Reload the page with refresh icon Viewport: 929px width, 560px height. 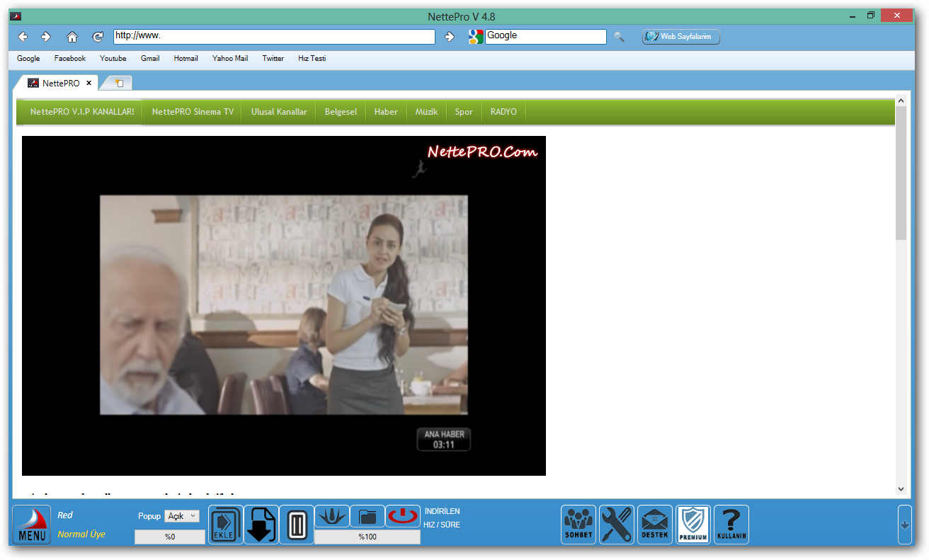click(98, 37)
